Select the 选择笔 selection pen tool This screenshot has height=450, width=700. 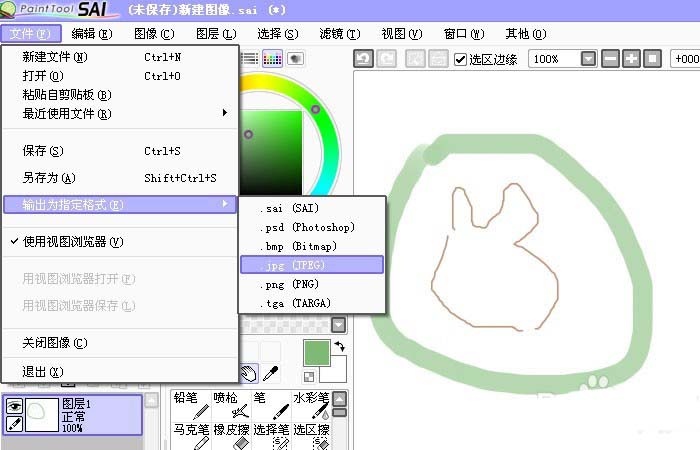point(271,436)
